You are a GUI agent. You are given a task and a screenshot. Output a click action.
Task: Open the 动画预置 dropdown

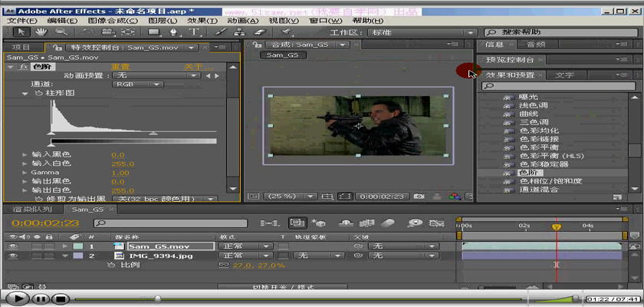pyautogui.click(x=156, y=76)
